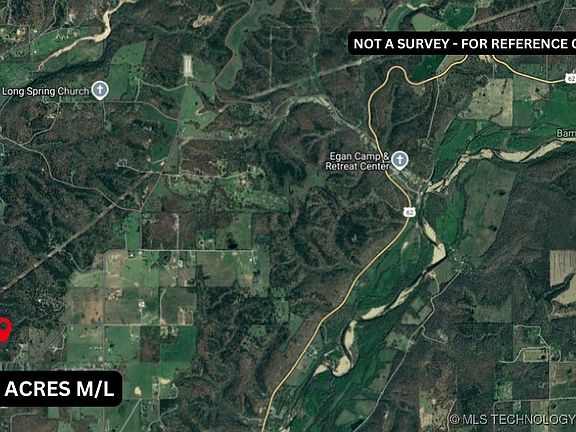576x432 pixels.
Task: Select the partial Bam place label
Action: click(566, 133)
